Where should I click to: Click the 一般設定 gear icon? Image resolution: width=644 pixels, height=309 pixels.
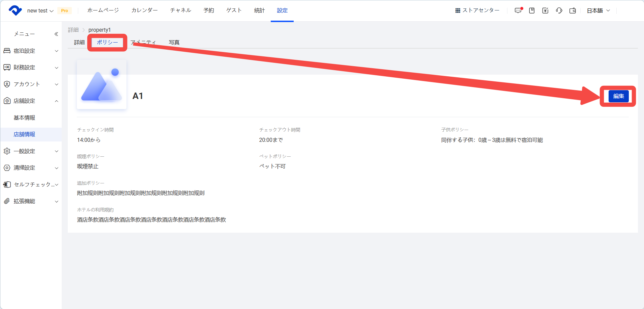tap(7, 151)
